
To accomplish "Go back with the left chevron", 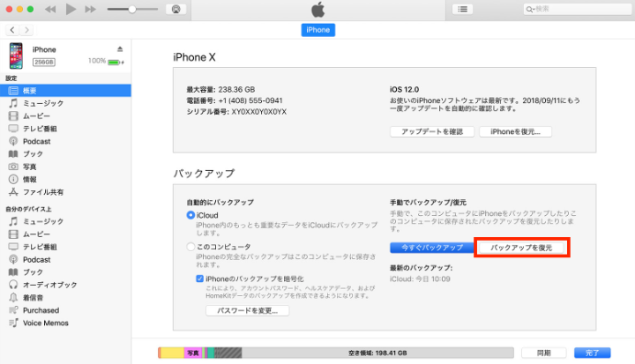I will (12, 30).
